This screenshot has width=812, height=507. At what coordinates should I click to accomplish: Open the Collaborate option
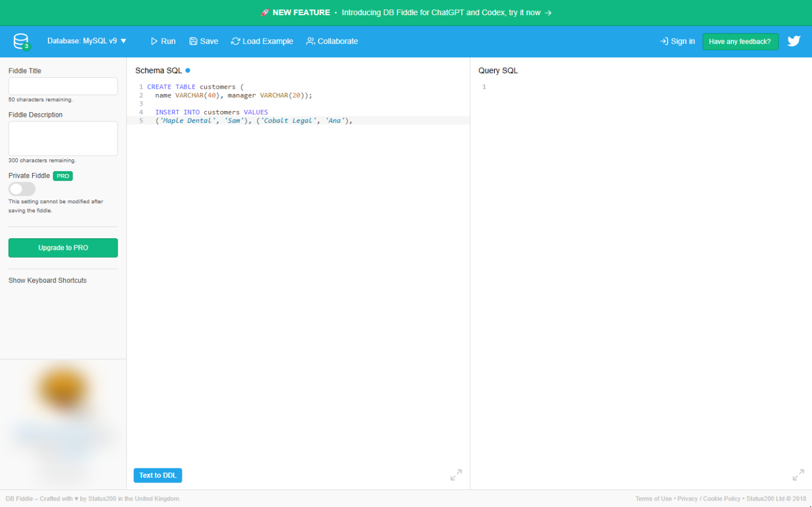pyautogui.click(x=332, y=41)
